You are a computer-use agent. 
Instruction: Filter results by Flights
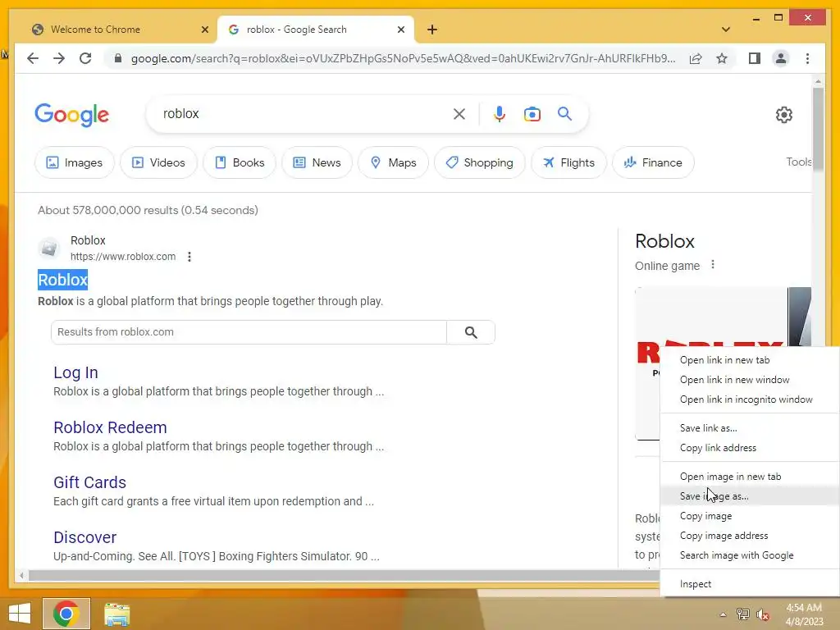(x=569, y=162)
